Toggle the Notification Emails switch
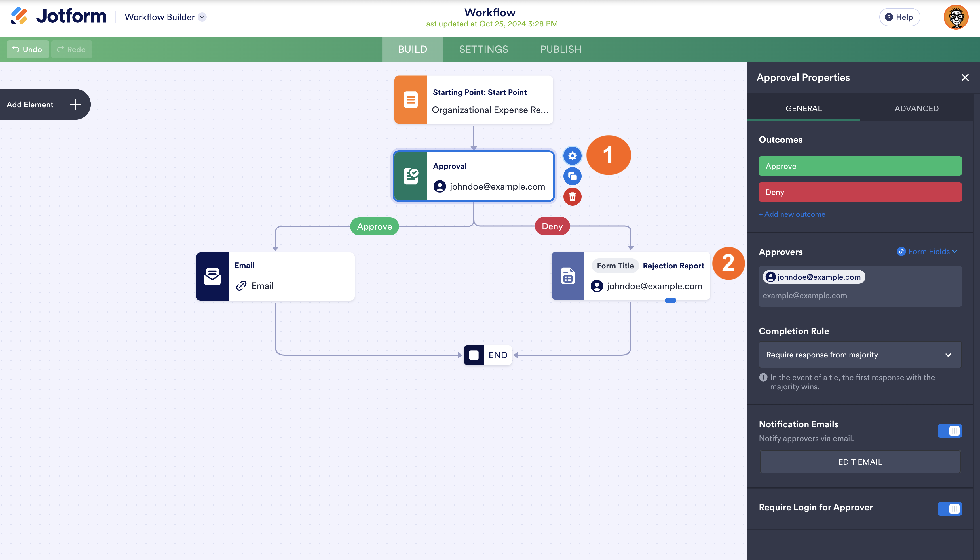 click(949, 431)
